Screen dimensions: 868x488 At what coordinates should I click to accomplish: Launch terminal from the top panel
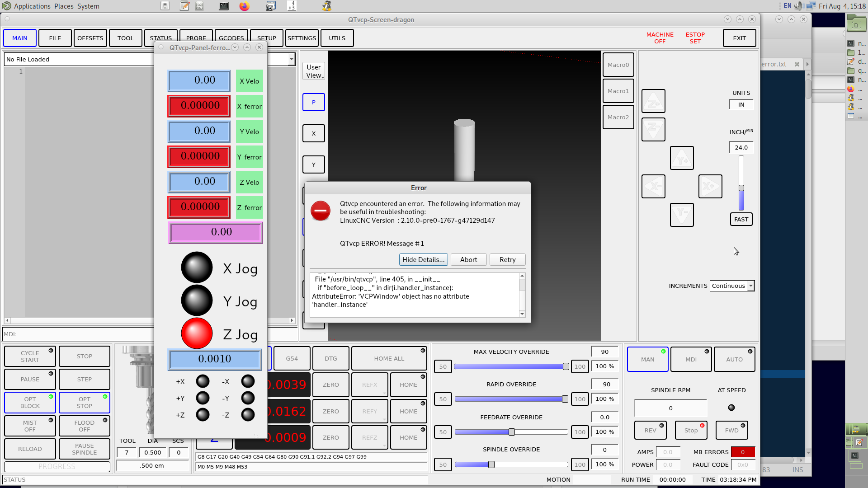224,6
